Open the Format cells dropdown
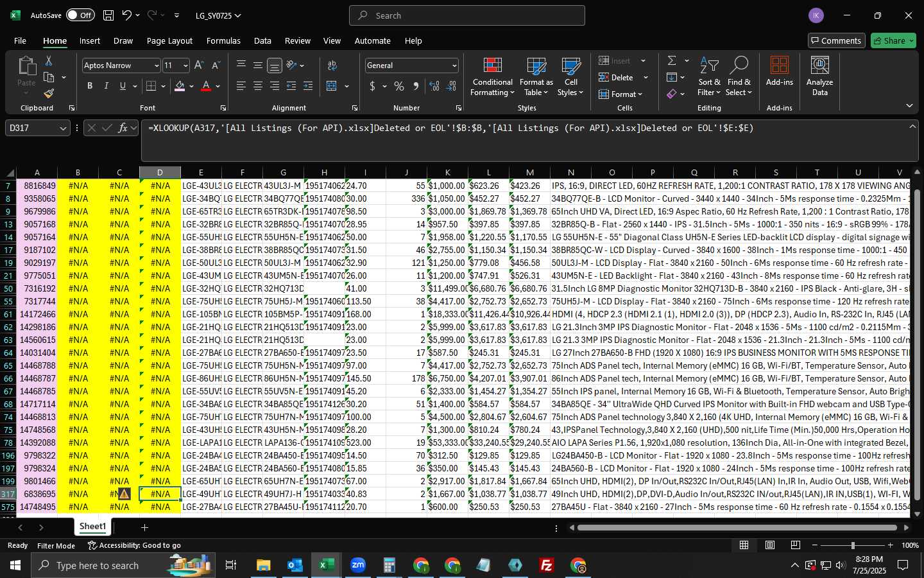 pos(620,94)
